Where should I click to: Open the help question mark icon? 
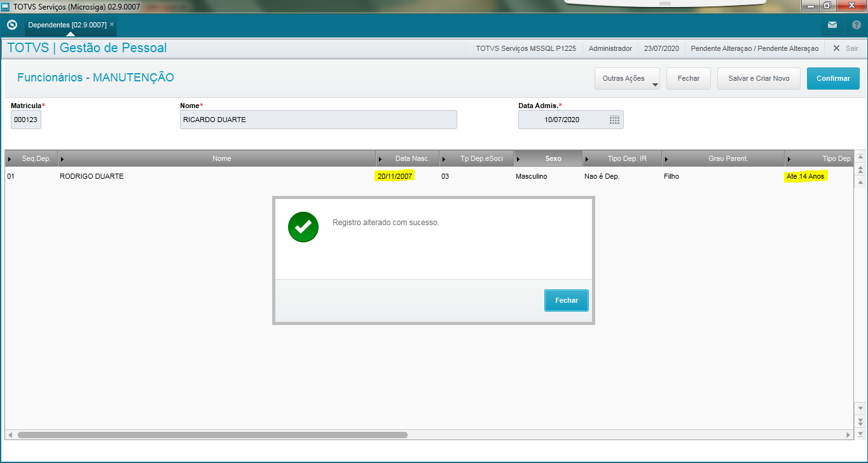pos(856,25)
